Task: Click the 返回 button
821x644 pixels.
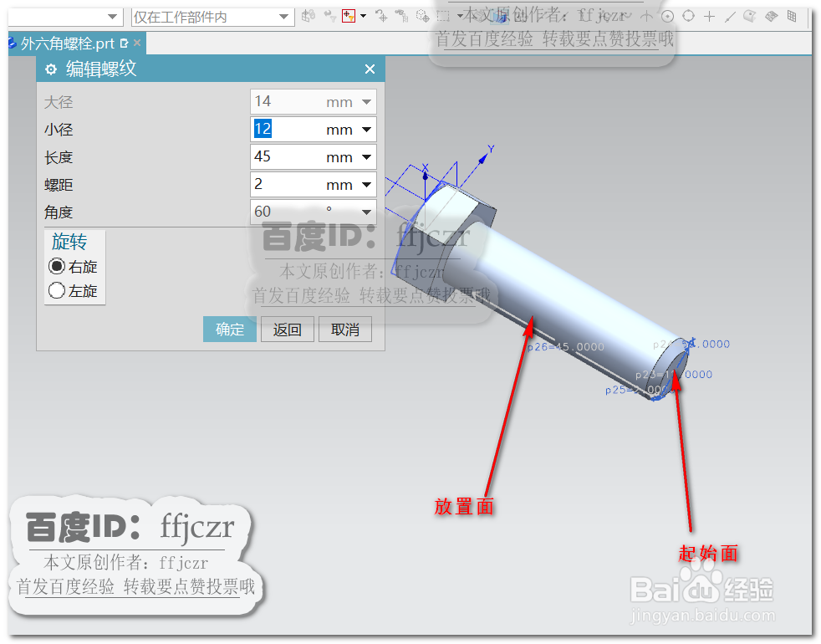Action: point(288,329)
